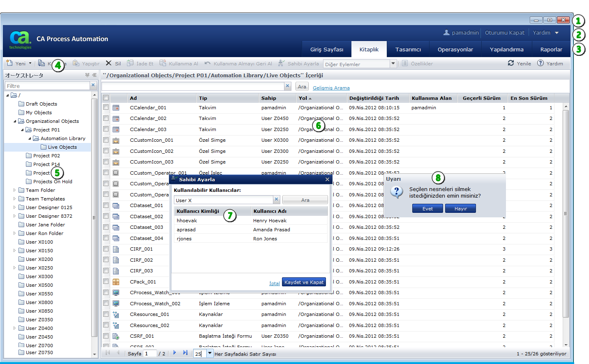Switch to the Tasarımcı tab
Image resolution: width=589 pixels, height=364 pixels.
408,49
